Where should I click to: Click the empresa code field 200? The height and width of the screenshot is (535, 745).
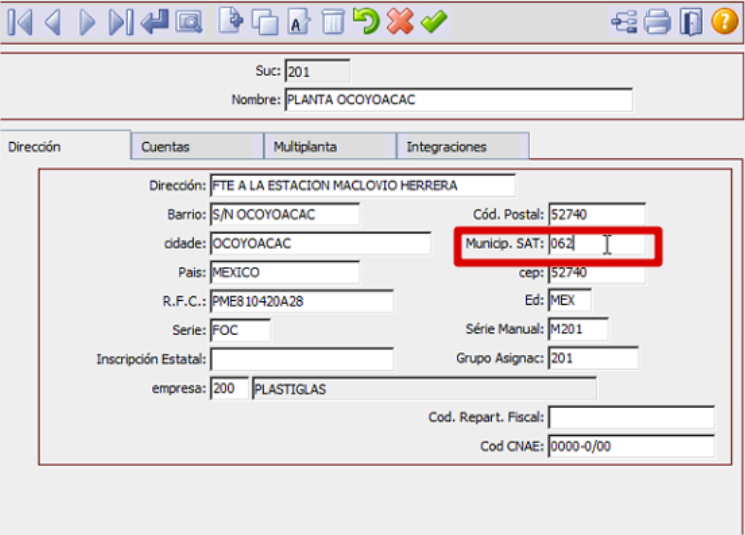(x=229, y=388)
